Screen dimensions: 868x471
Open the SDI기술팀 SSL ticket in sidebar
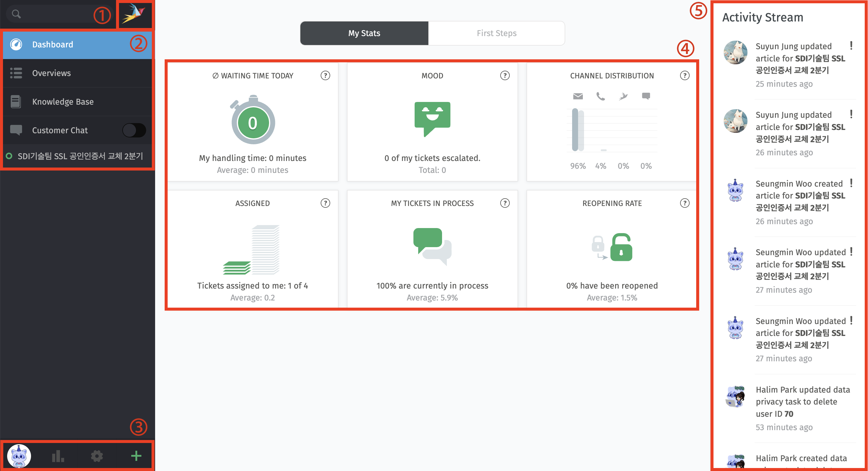pos(77,156)
